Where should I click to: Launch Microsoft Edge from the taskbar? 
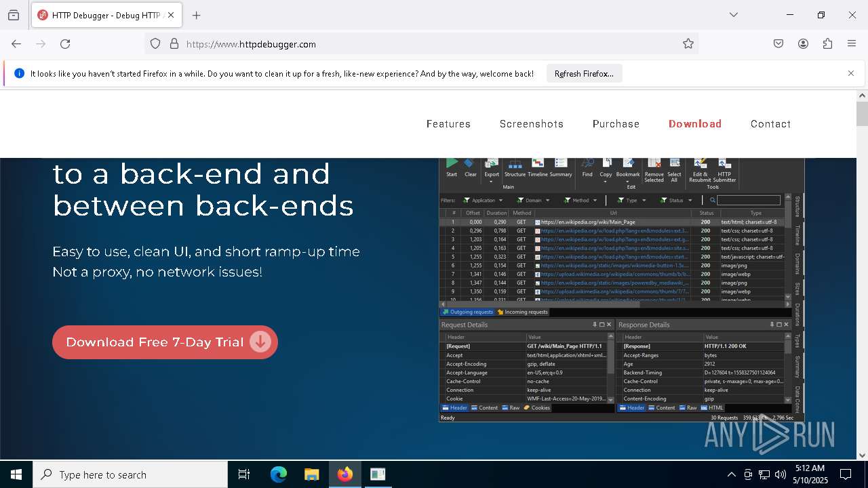click(x=279, y=474)
